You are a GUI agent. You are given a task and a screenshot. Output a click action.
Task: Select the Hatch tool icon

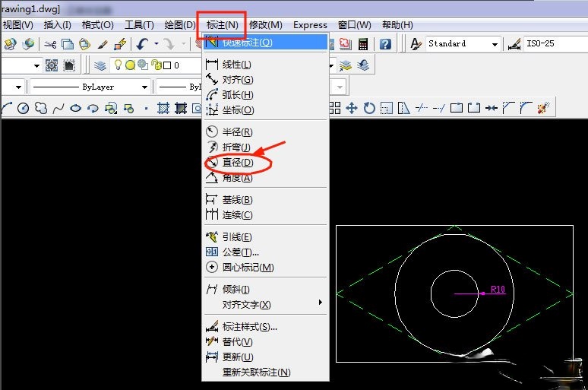click(163, 109)
